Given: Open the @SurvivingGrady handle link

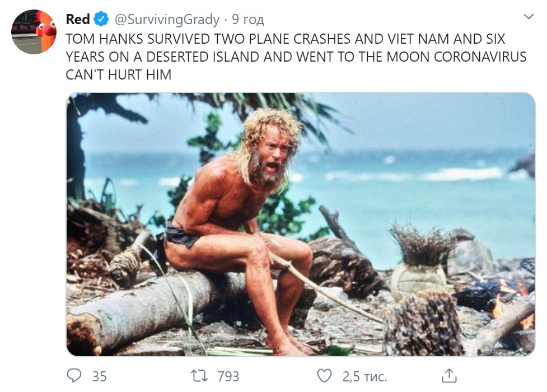Looking at the screenshot, I should point(167,20).
